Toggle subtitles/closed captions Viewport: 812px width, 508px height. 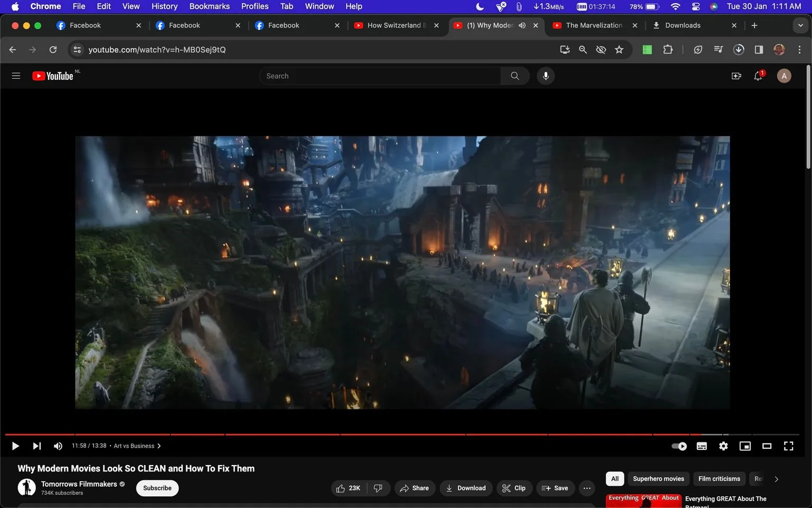click(702, 446)
